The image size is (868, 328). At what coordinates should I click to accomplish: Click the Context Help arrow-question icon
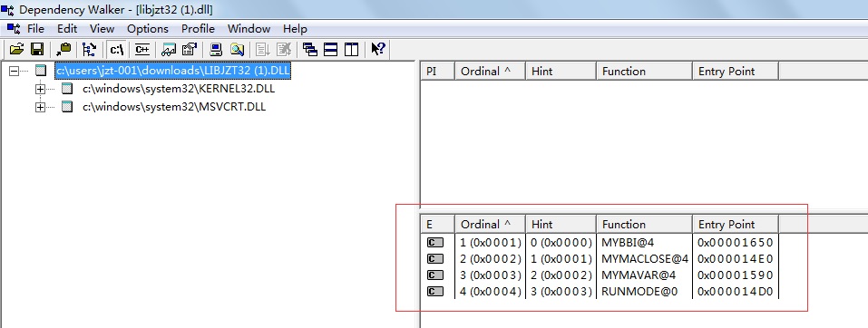(378, 49)
